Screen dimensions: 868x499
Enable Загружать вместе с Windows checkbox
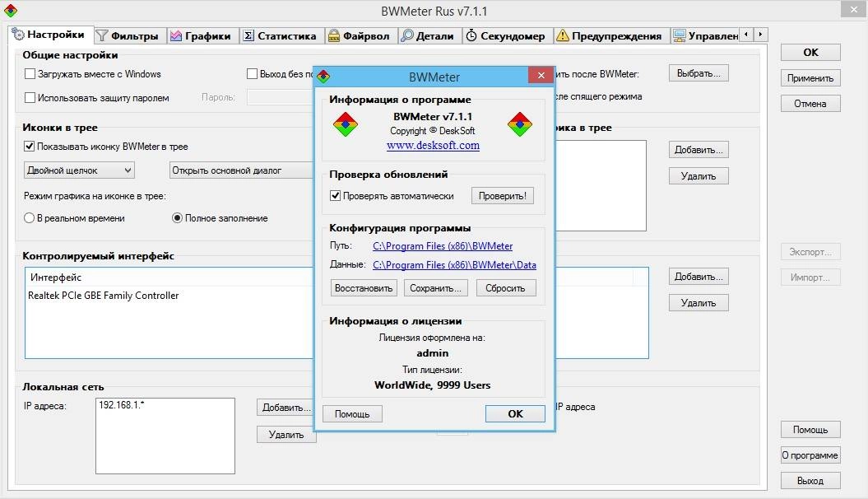30,73
